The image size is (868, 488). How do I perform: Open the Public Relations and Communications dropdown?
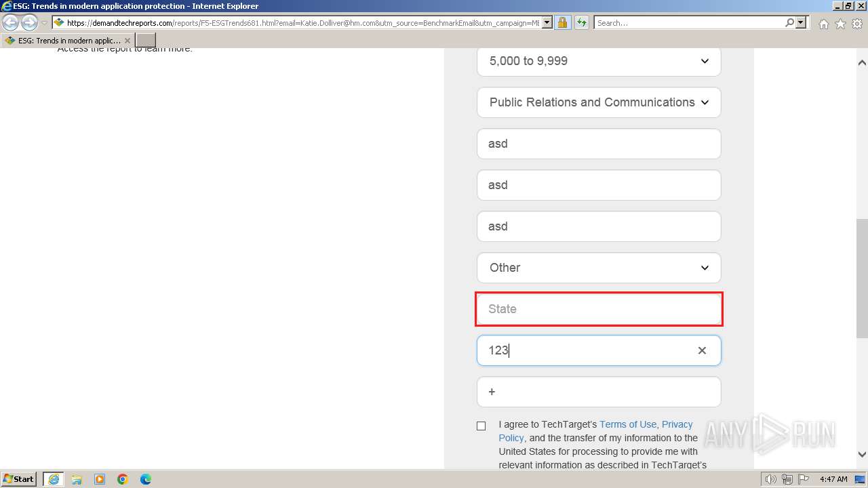(x=599, y=102)
